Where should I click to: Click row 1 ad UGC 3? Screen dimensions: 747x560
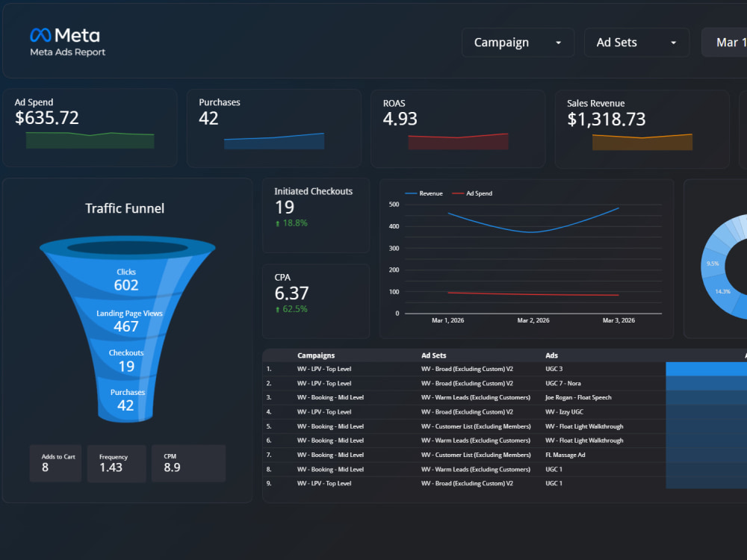coord(554,369)
